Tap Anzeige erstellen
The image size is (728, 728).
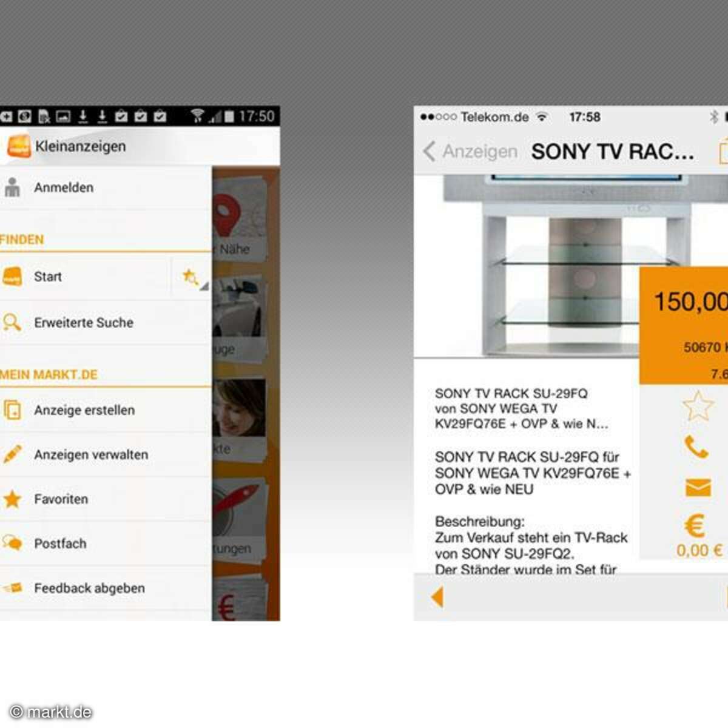point(84,410)
